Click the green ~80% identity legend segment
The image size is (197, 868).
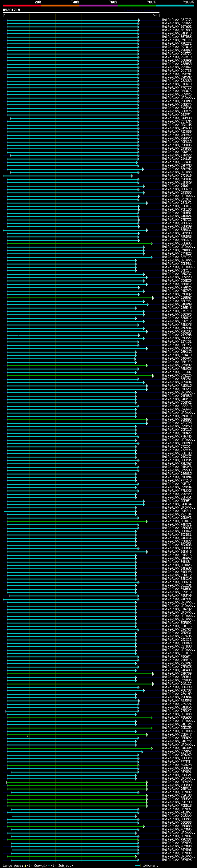click(x=137, y=6)
